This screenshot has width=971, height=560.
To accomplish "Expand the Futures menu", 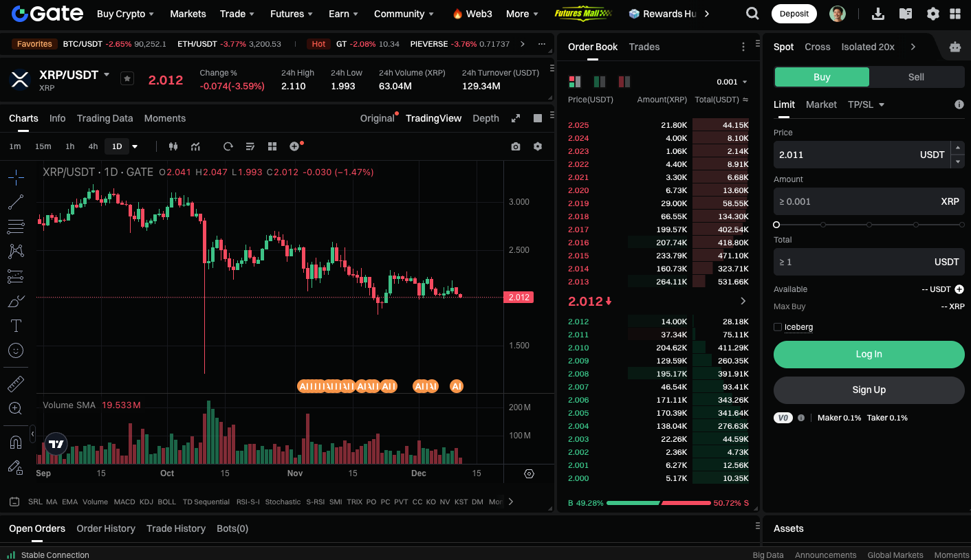I will (x=292, y=14).
